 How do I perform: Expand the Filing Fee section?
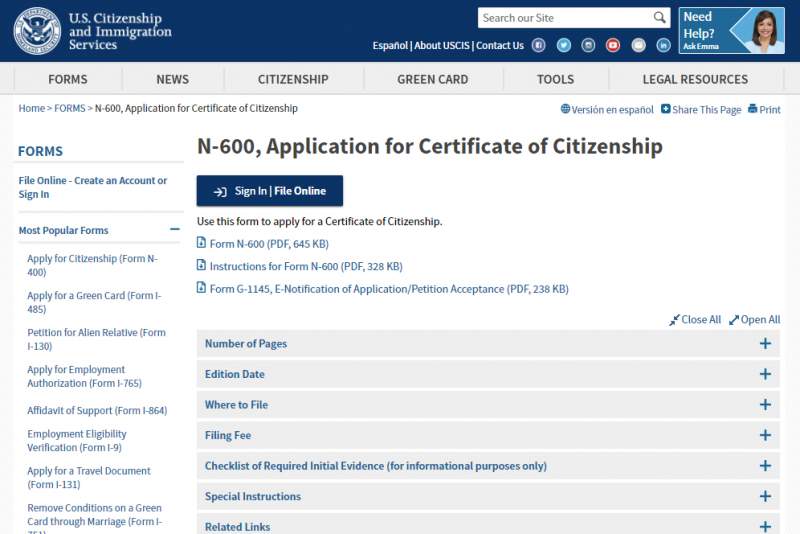click(x=765, y=436)
